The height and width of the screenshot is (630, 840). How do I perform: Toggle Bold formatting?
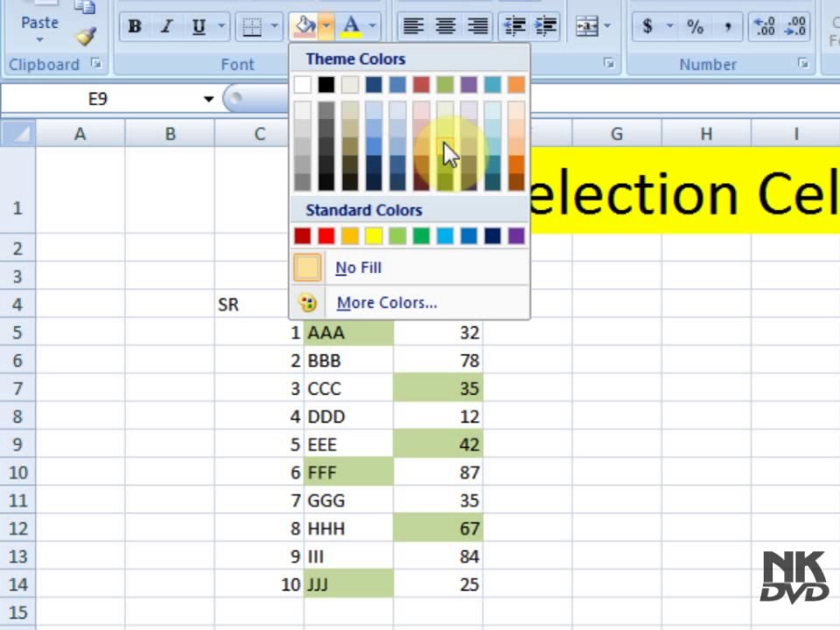pyautogui.click(x=135, y=25)
